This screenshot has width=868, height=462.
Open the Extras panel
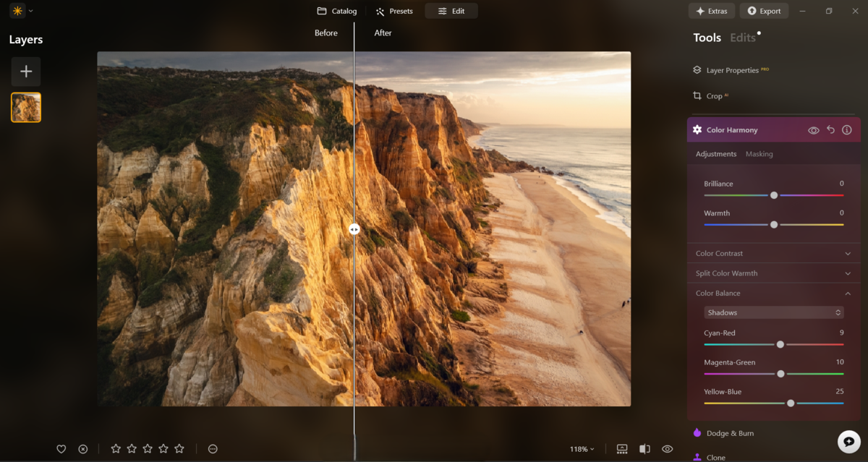pyautogui.click(x=711, y=10)
